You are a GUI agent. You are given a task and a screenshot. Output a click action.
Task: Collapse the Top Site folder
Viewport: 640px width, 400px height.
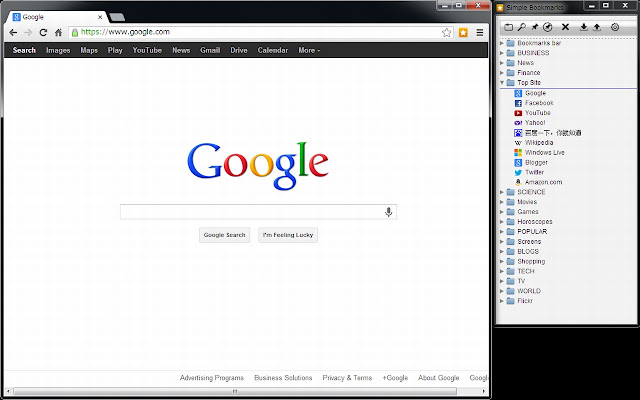pyautogui.click(x=501, y=83)
